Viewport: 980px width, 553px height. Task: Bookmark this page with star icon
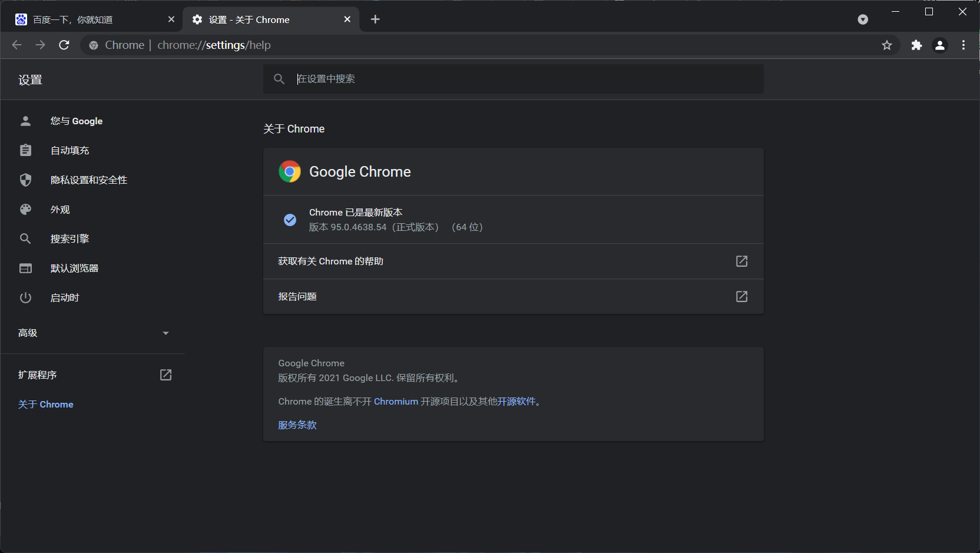[x=886, y=45]
